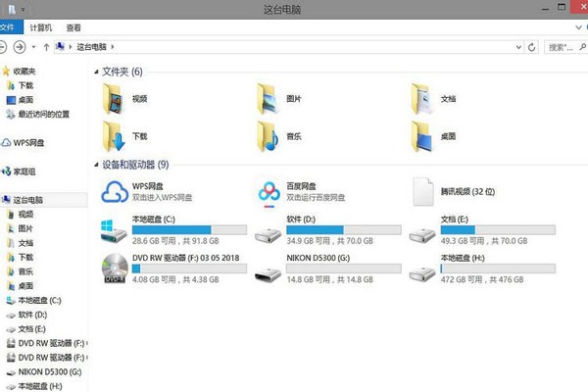This screenshot has height=392, width=588.
Task: Click the C: drive usage bar
Action: click(189, 229)
